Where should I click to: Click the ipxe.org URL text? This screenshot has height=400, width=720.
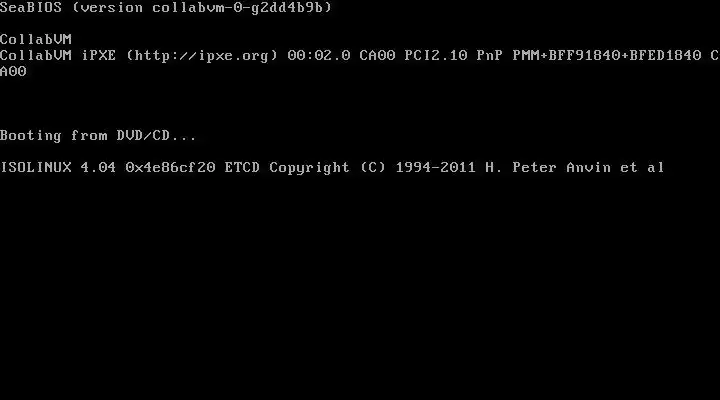202,56
